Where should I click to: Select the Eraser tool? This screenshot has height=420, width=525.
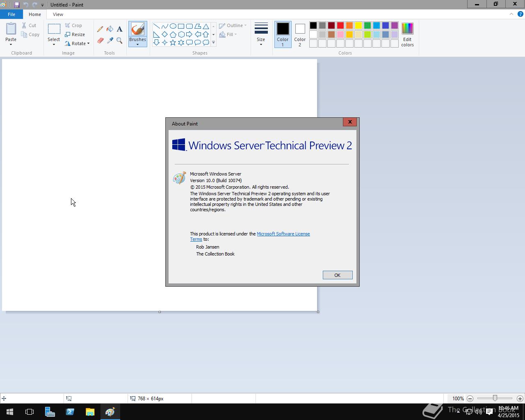point(100,41)
